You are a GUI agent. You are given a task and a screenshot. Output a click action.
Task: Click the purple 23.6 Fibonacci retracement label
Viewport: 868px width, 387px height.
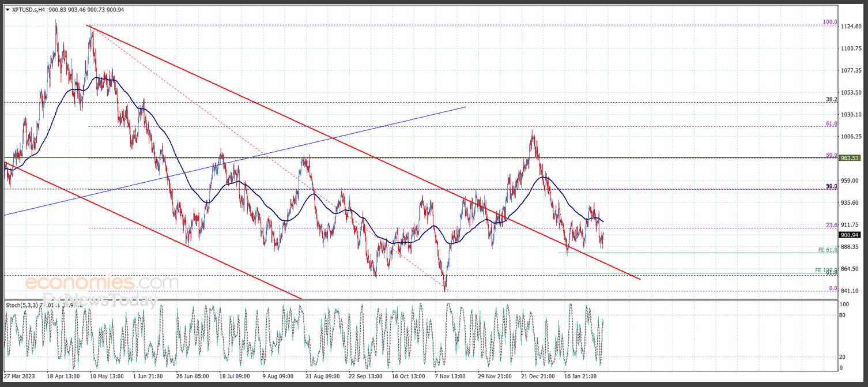pos(831,226)
